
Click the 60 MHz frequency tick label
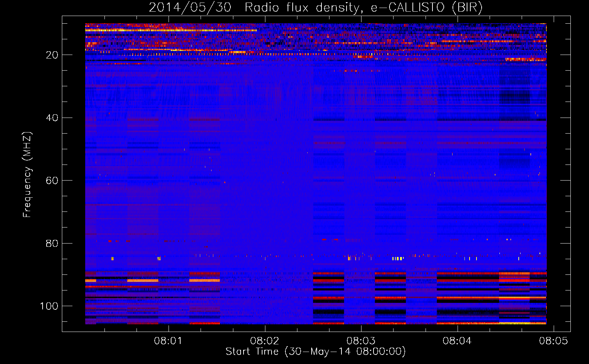pos(52,181)
